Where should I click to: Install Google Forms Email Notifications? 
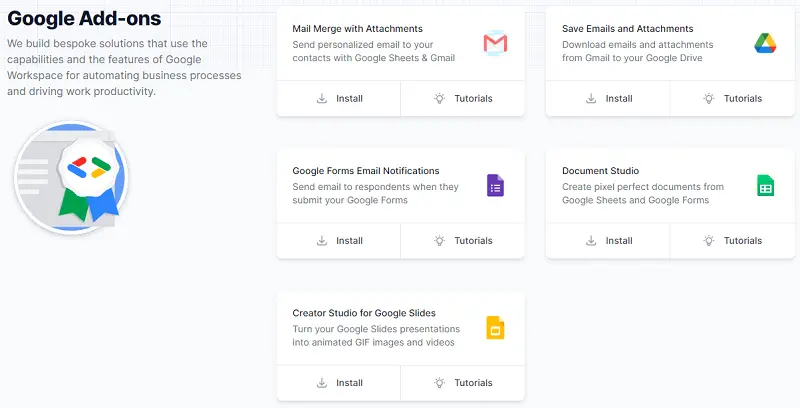pyautogui.click(x=339, y=241)
